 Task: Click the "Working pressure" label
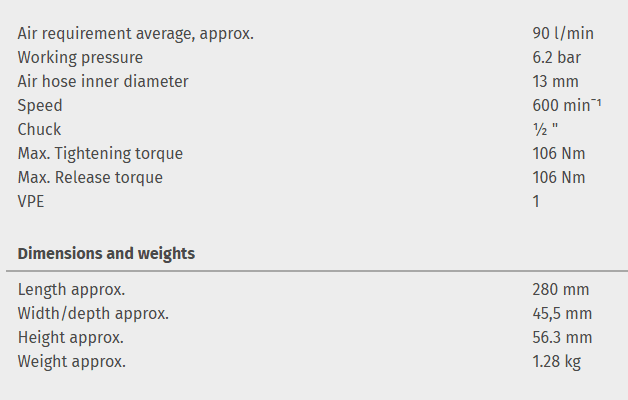coord(80,57)
